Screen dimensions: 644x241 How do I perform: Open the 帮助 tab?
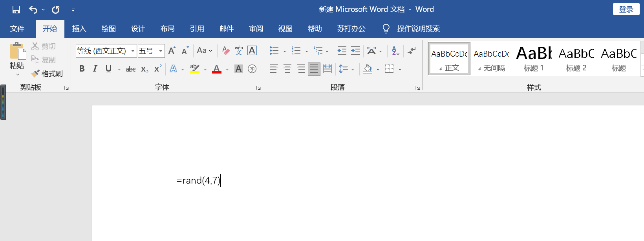click(315, 29)
